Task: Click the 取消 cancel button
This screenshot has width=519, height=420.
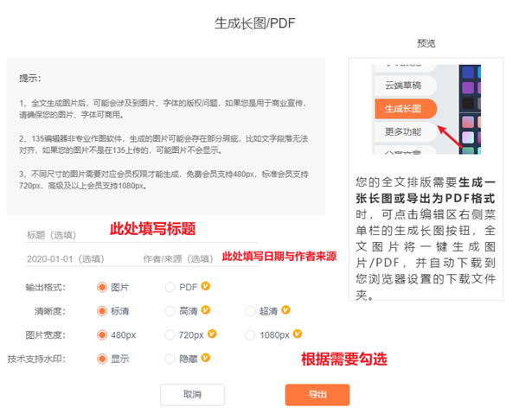Action: 192,395
